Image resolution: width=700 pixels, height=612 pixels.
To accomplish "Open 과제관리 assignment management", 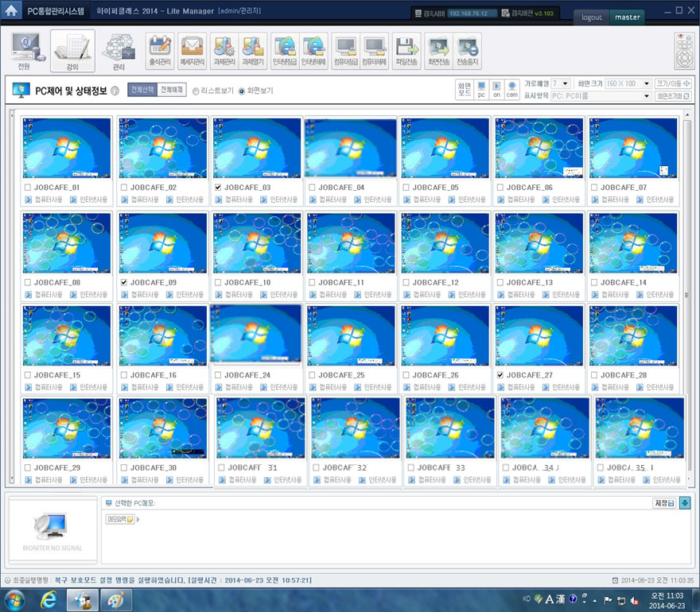I will pyautogui.click(x=224, y=50).
